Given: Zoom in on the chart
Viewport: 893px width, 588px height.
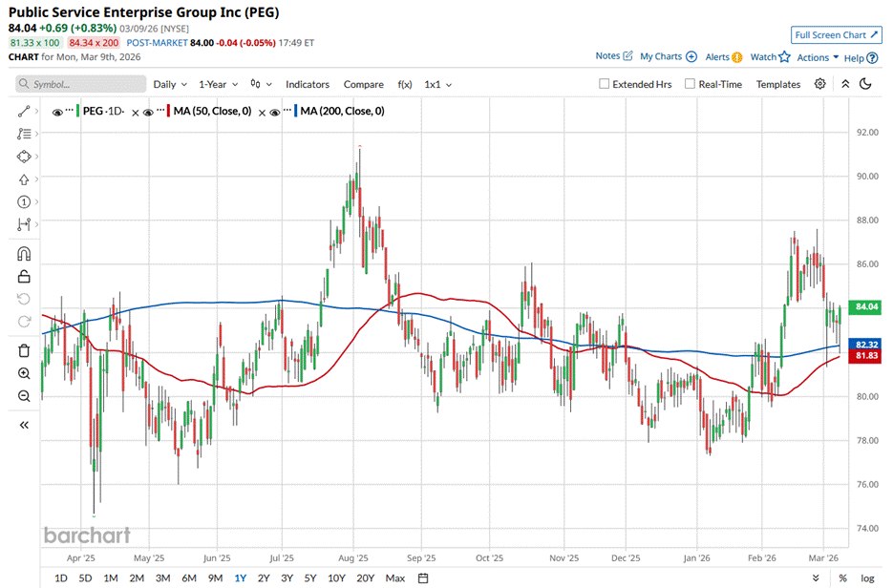Looking at the screenshot, I should pyautogui.click(x=24, y=373).
